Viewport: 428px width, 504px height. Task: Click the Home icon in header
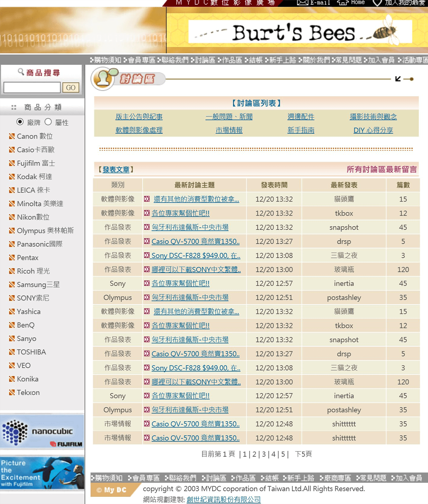click(x=343, y=3)
